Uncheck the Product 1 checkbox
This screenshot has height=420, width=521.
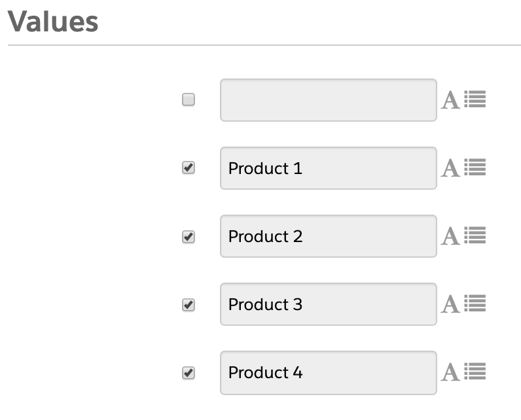point(189,168)
